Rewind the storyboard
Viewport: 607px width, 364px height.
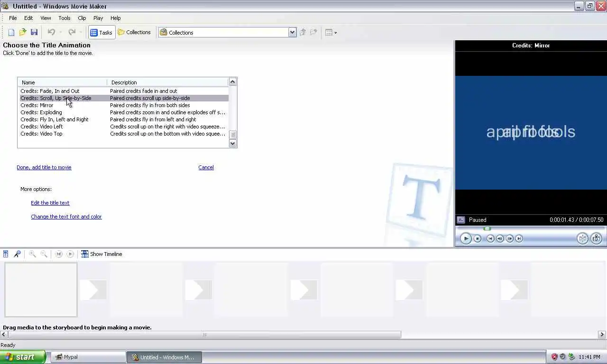59,254
